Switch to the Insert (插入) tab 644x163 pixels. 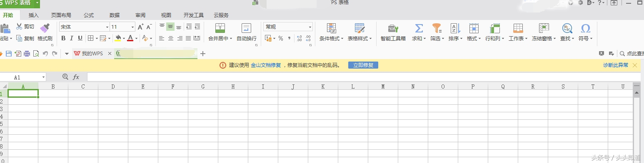tap(33, 15)
